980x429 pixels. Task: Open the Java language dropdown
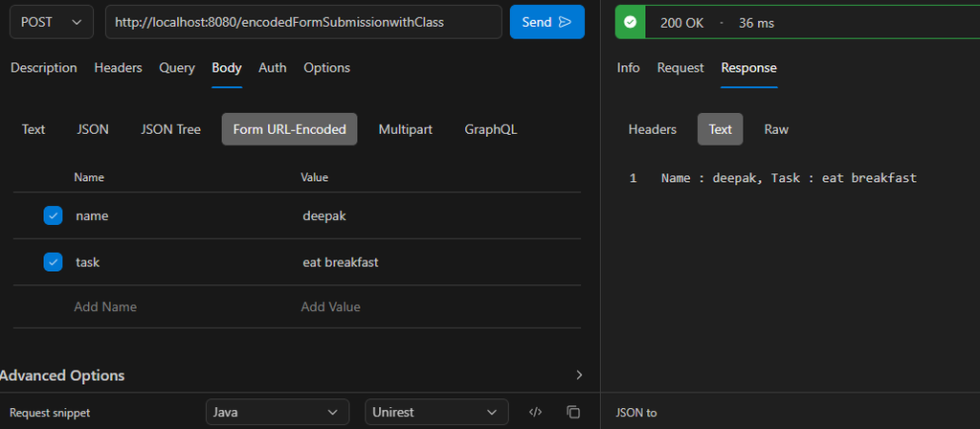click(277, 412)
